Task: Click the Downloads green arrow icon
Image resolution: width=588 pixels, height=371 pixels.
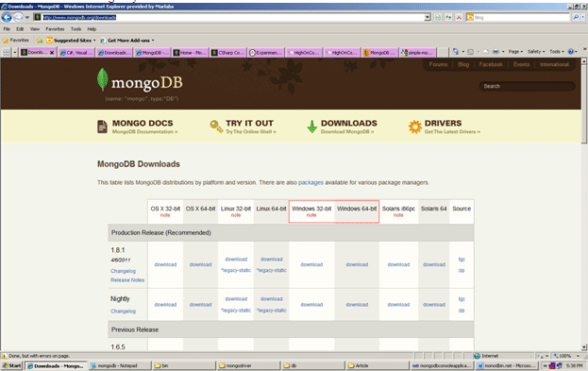Action: (312, 126)
